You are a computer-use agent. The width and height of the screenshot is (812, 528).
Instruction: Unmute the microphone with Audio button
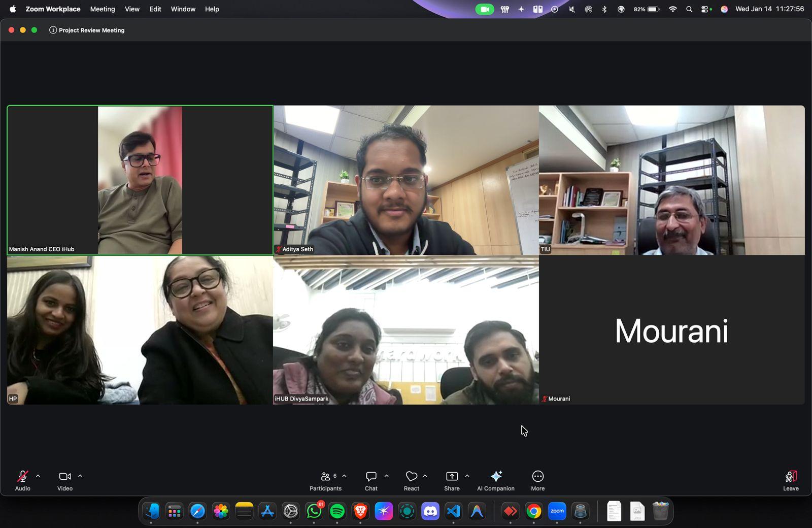(x=22, y=481)
